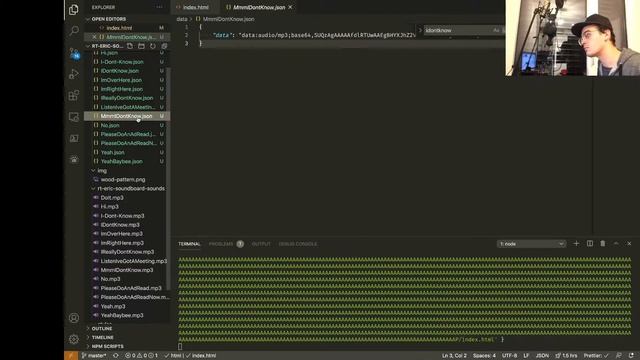Open No.json file in explorer
Image resolution: width=640 pixels, height=360 pixels.
127,125
